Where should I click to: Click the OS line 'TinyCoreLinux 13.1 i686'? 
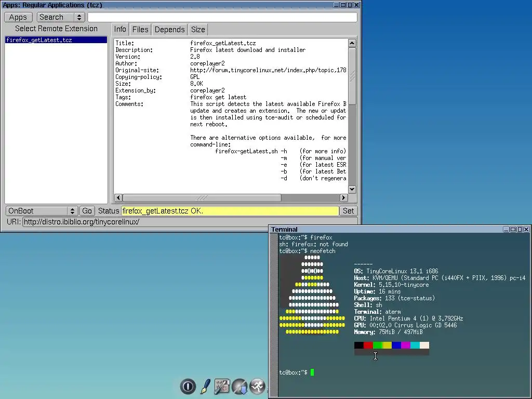pos(396,271)
